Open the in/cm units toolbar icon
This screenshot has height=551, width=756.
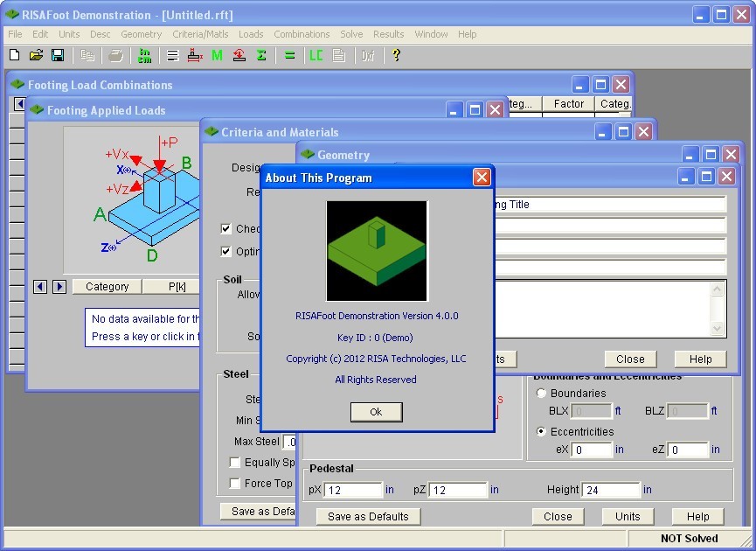145,55
